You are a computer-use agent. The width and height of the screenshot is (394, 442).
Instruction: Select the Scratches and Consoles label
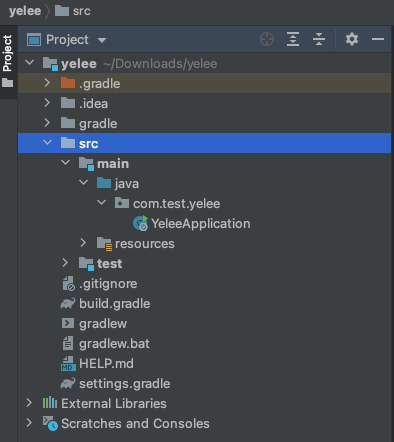click(135, 423)
